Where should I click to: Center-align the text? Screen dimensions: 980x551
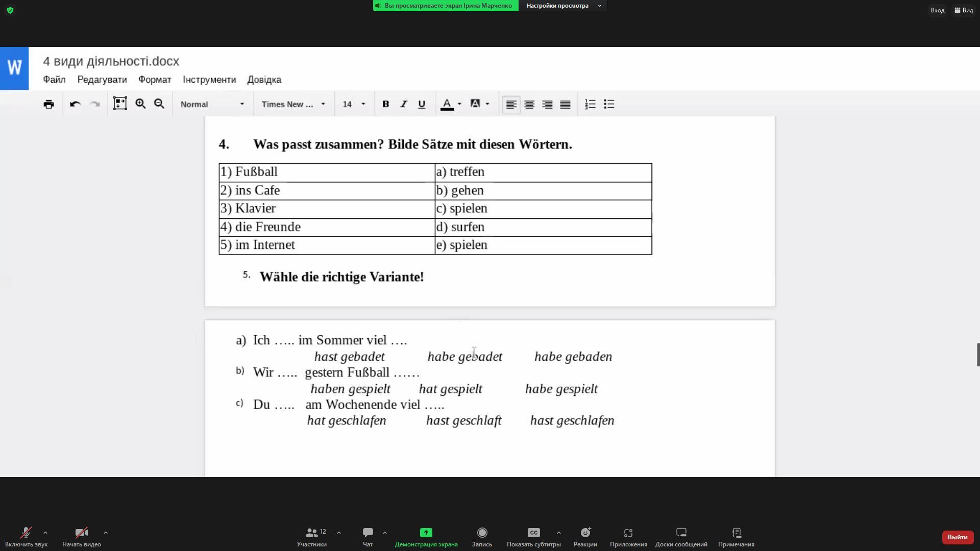coord(529,104)
